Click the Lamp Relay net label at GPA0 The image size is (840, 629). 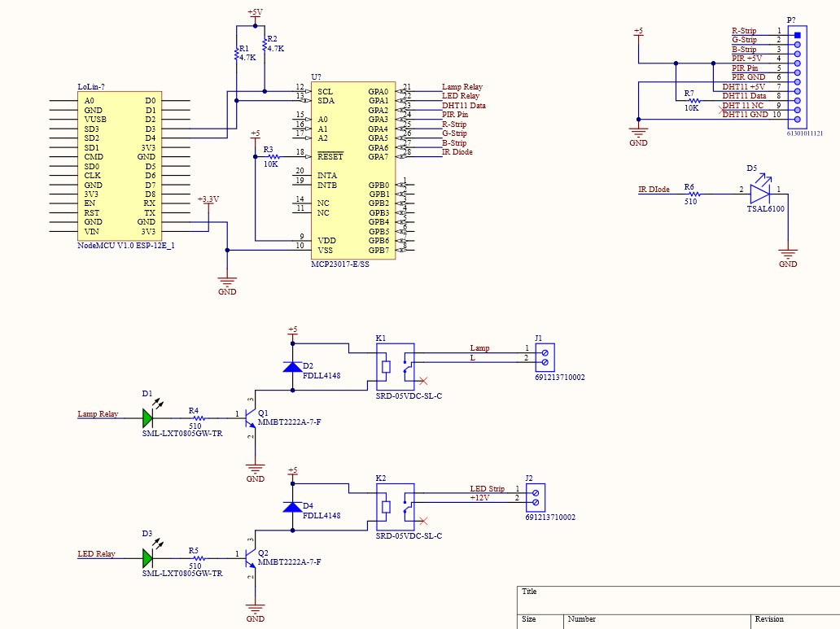(x=462, y=86)
